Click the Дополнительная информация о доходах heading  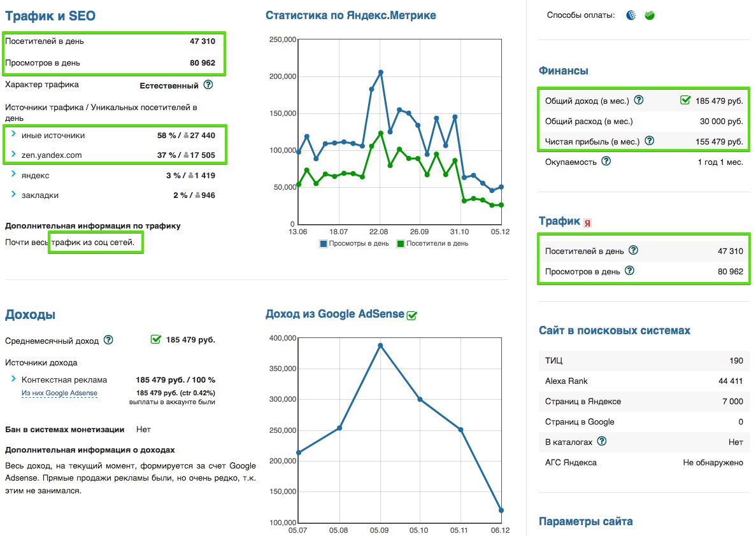(x=90, y=450)
